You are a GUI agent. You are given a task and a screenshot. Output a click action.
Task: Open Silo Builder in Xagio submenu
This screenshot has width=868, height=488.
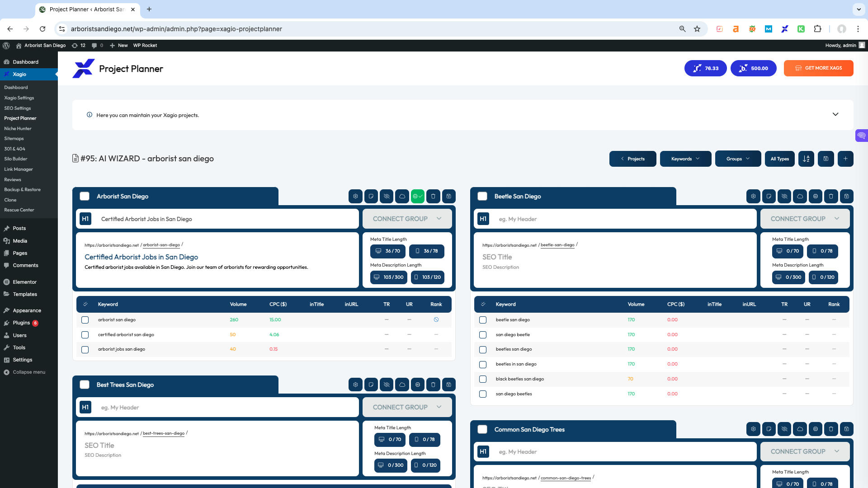click(x=16, y=159)
